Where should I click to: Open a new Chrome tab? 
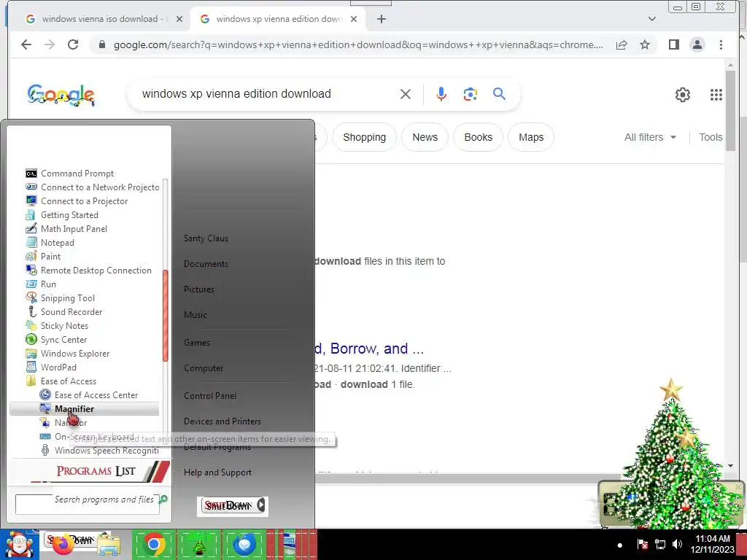(381, 19)
